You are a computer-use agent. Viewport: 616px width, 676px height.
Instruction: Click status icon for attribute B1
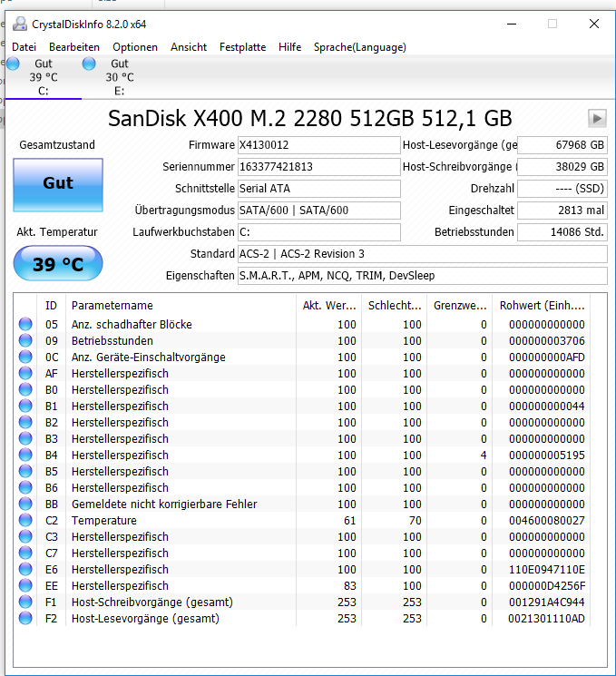tap(25, 407)
